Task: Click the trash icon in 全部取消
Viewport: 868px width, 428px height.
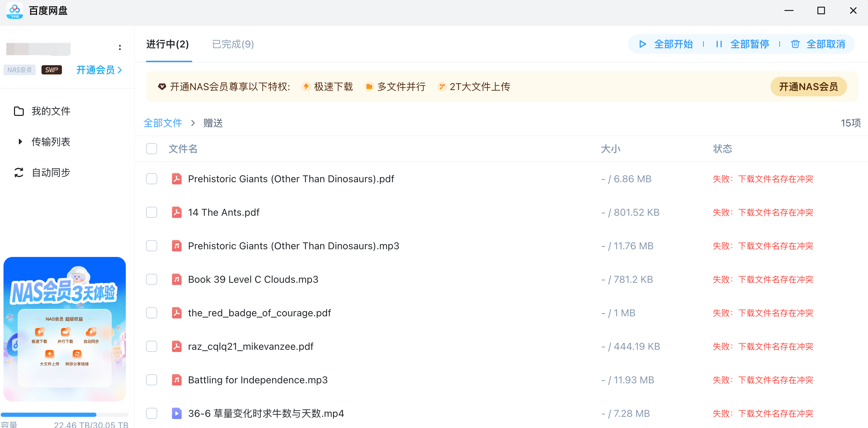Action: pyautogui.click(x=795, y=44)
